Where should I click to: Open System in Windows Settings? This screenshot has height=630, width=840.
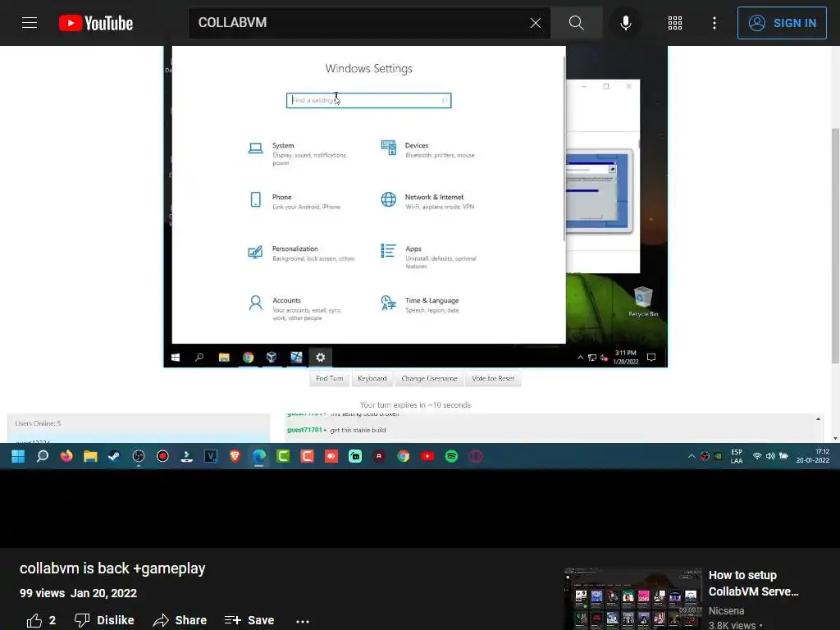tap(298, 153)
